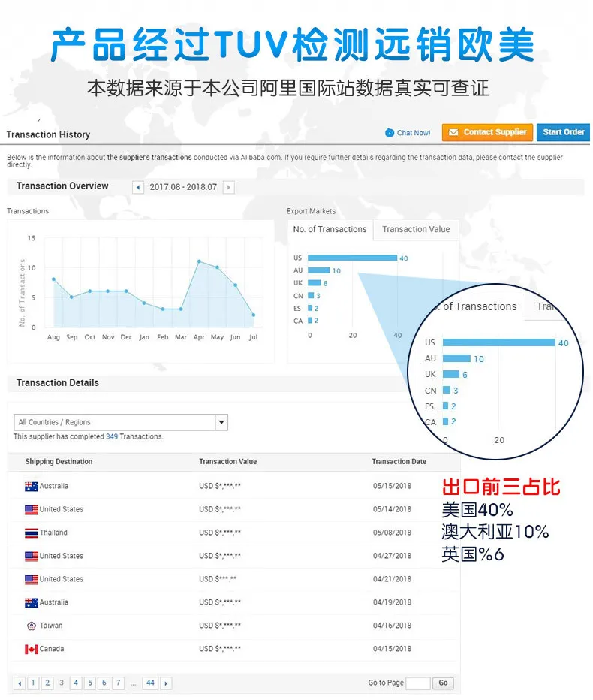This screenshot has width=593, height=700.
Task: Select the No. of Transactions tab
Action: (330, 230)
